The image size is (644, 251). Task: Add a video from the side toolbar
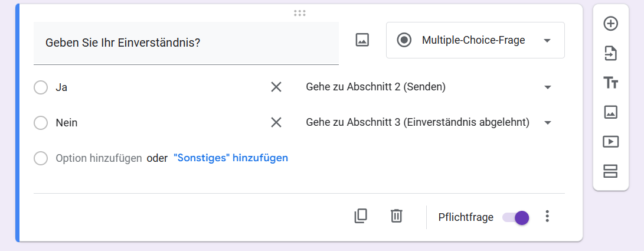(x=610, y=142)
